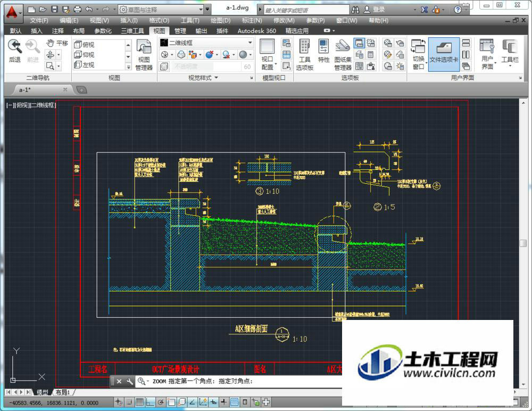The width and height of the screenshot is (532, 411).
Task: Toggle snap mode in status bar
Action: (129, 402)
